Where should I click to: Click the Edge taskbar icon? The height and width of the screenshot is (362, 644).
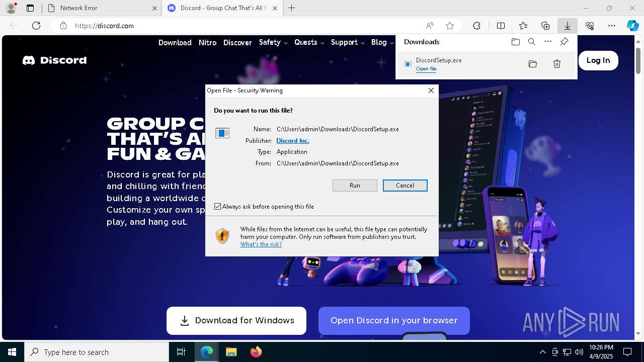[x=207, y=352]
